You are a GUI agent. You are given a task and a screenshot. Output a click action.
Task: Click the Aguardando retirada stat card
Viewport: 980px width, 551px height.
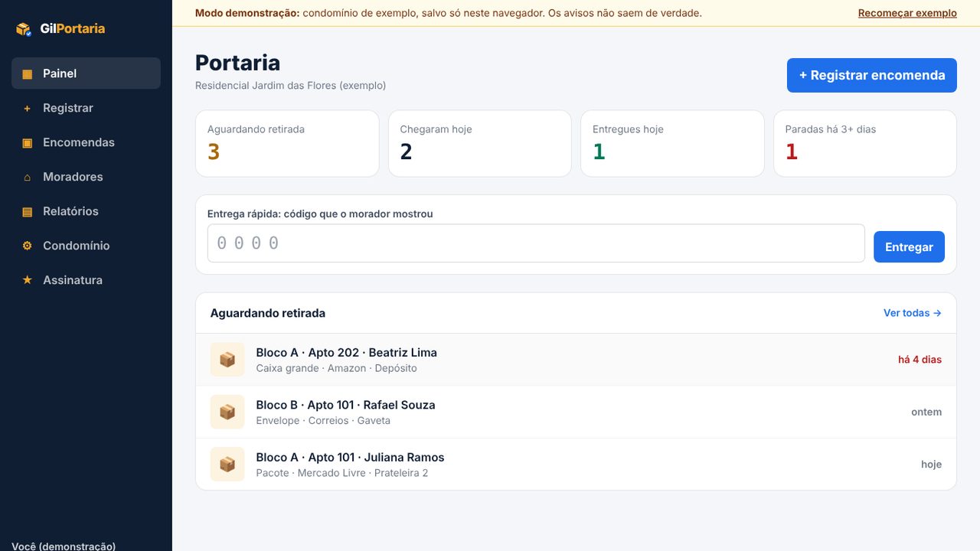[287, 144]
